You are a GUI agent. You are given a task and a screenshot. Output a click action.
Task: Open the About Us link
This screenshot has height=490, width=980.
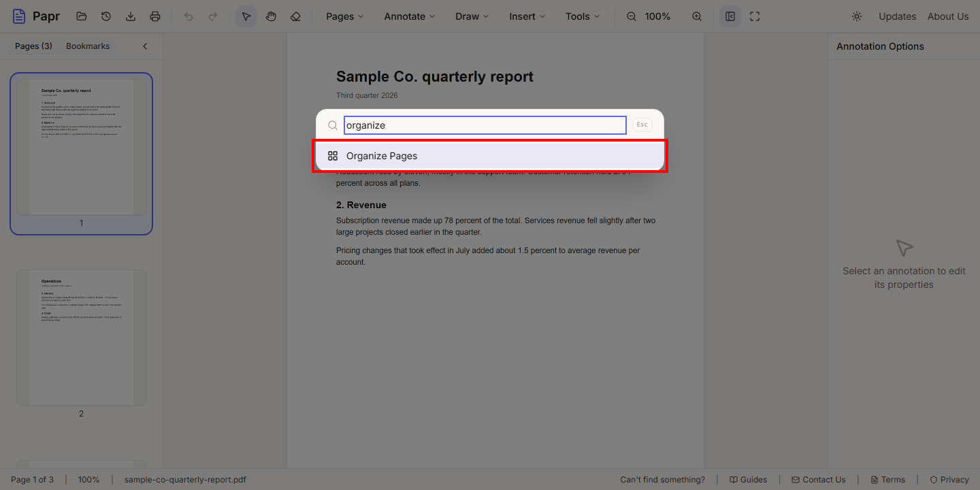tap(948, 16)
